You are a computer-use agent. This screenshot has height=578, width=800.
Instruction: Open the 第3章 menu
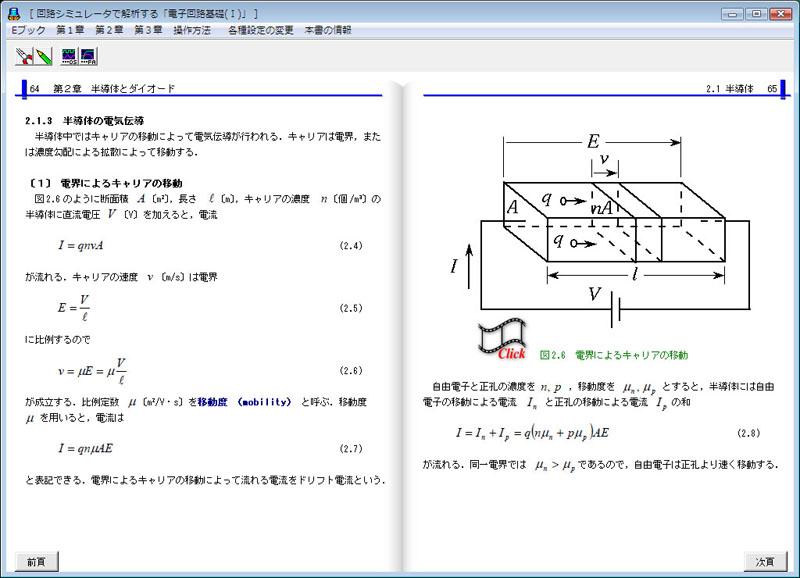tap(148, 30)
